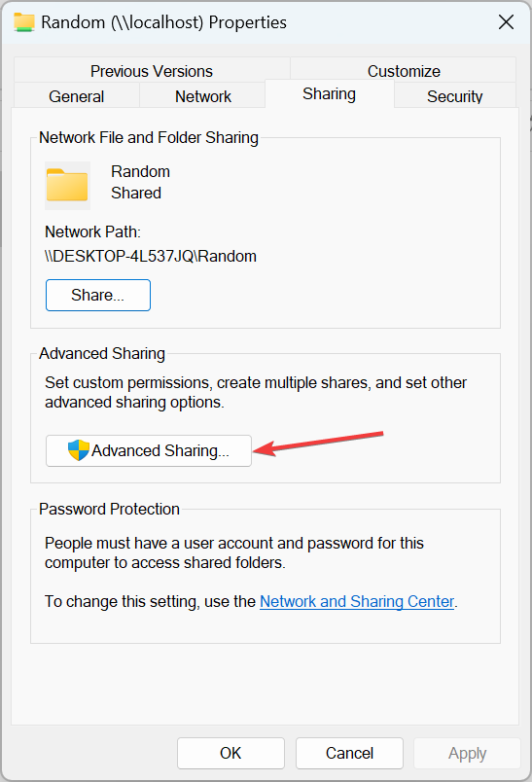Click the UAC shield icon on Advanced Sharing
Screen dimensions: 532x782
point(78,450)
